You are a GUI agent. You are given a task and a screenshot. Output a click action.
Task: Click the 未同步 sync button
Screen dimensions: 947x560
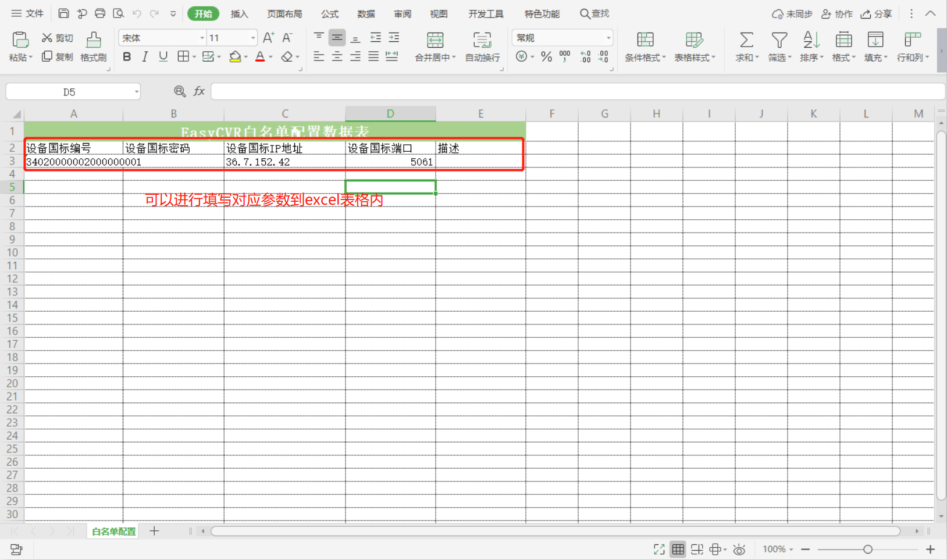pos(792,14)
